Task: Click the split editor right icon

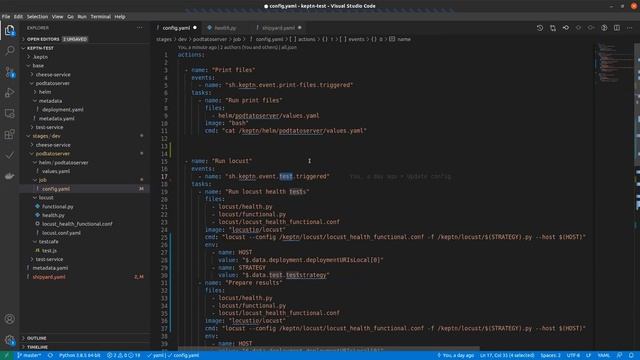Action: click(x=617, y=28)
